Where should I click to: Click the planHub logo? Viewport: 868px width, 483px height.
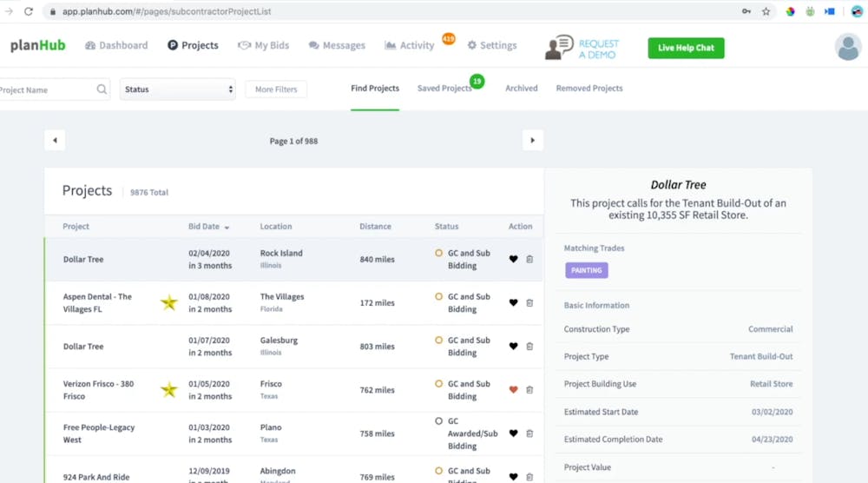pos(37,46)
